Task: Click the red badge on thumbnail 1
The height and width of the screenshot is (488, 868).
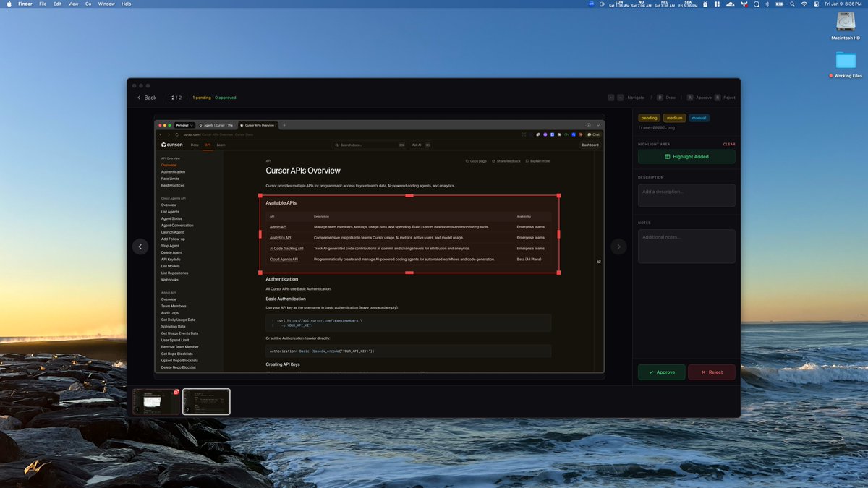Action: pyautogui.click(x=176, y=392)
